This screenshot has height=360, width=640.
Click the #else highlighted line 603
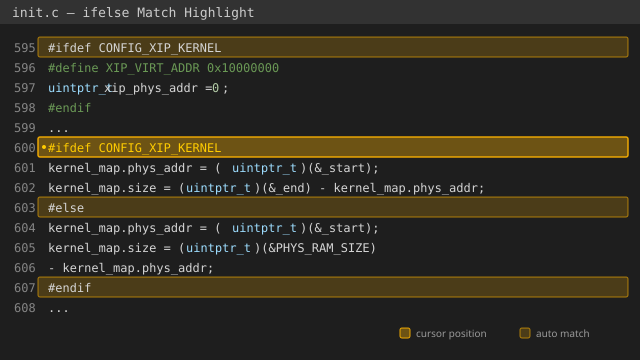[333, 207]
